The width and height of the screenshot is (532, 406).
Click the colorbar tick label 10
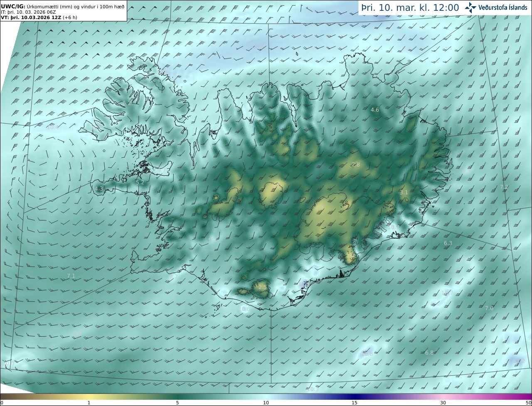pos(266,403)
